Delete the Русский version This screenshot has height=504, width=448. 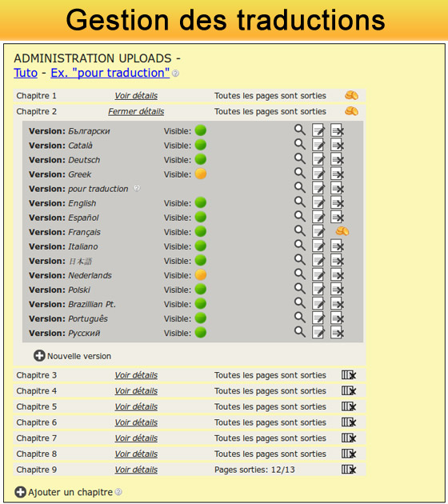tap(337, 333)
